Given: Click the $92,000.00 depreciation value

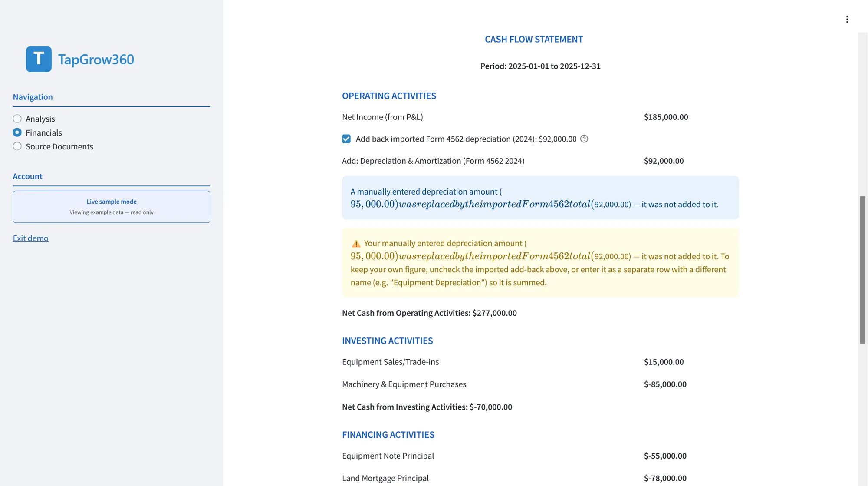Looking at the screenshot, I should (x=664, y=161).
